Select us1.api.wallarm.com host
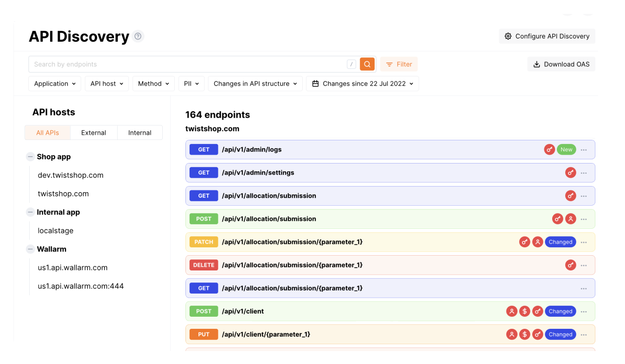 (73, 268)
